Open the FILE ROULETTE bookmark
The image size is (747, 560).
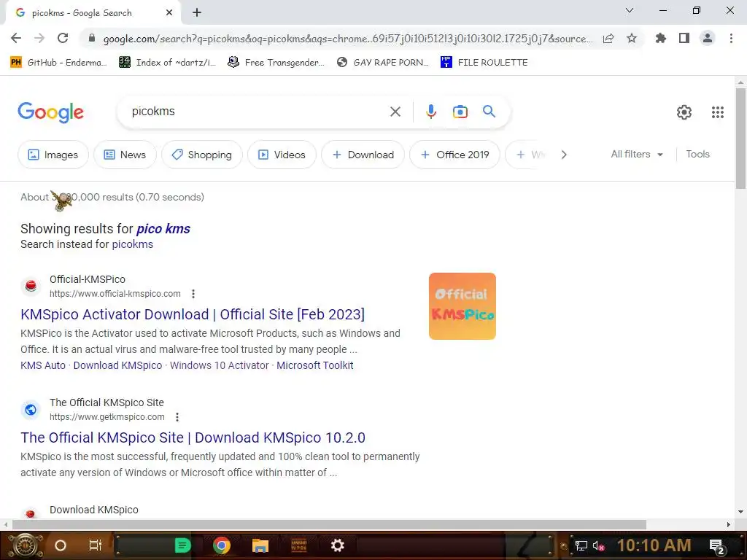click(x=484, y=63)
